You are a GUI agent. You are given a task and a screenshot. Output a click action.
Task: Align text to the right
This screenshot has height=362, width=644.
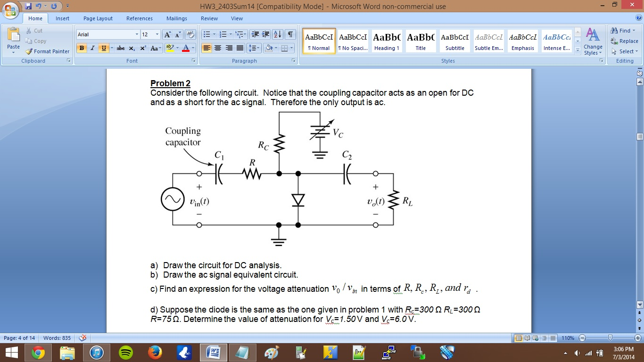click(229, 48)
